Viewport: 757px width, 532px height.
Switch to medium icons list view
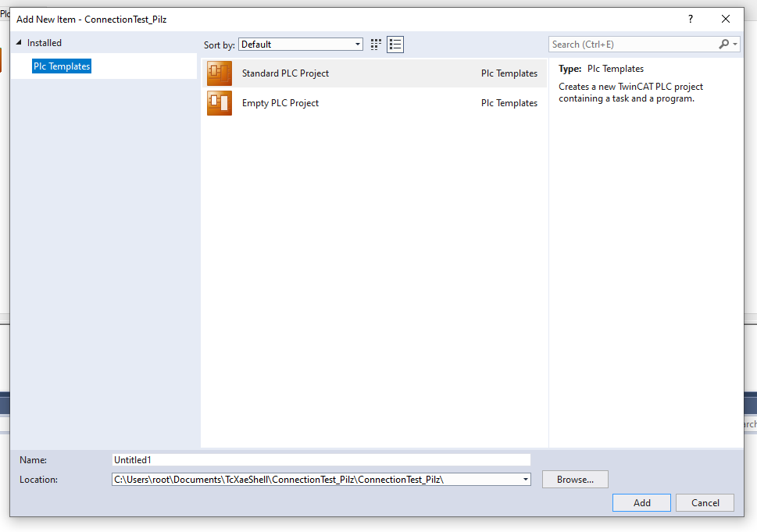395,45
